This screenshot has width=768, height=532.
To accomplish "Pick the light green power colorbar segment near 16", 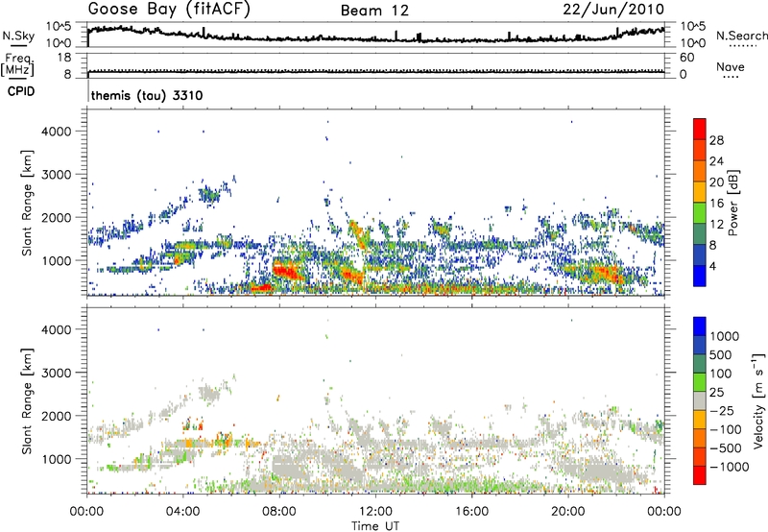I will (x=700, y=212).
